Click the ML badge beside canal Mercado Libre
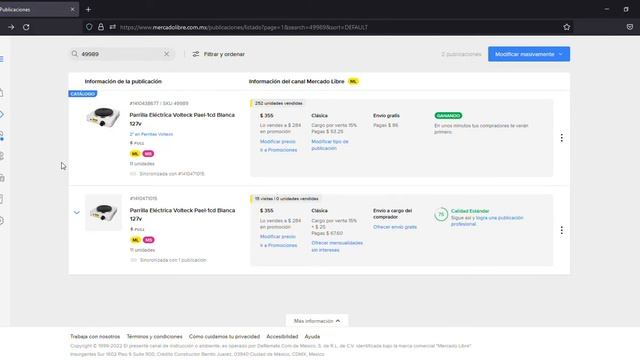The width and height of the screenshot is (640, 360). 353,81
